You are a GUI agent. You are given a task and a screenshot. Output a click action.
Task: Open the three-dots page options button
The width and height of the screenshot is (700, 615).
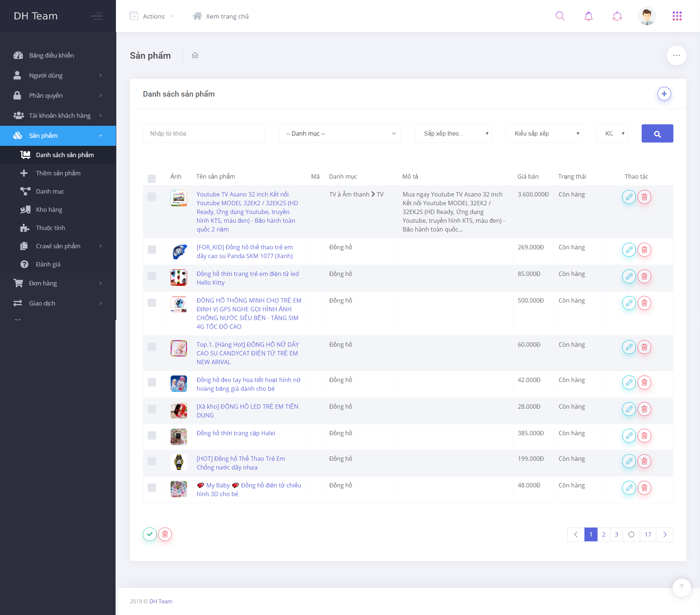tap(676, 55)
